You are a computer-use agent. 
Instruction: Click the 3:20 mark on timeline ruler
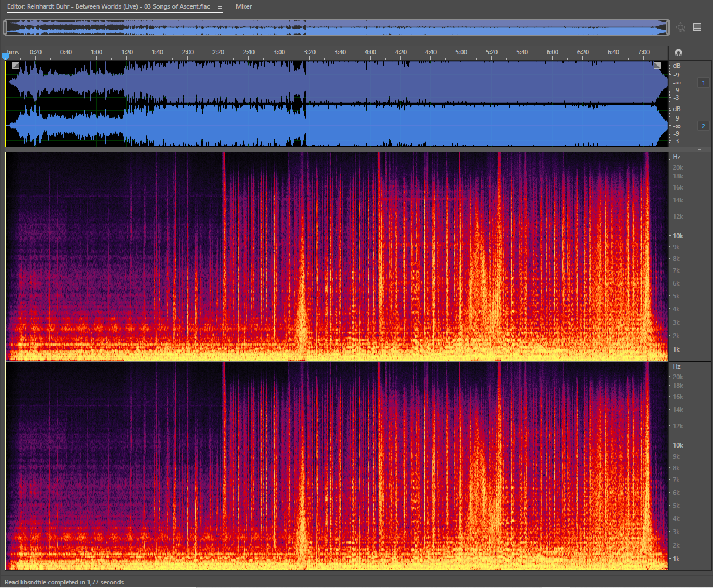pos(310,53)
